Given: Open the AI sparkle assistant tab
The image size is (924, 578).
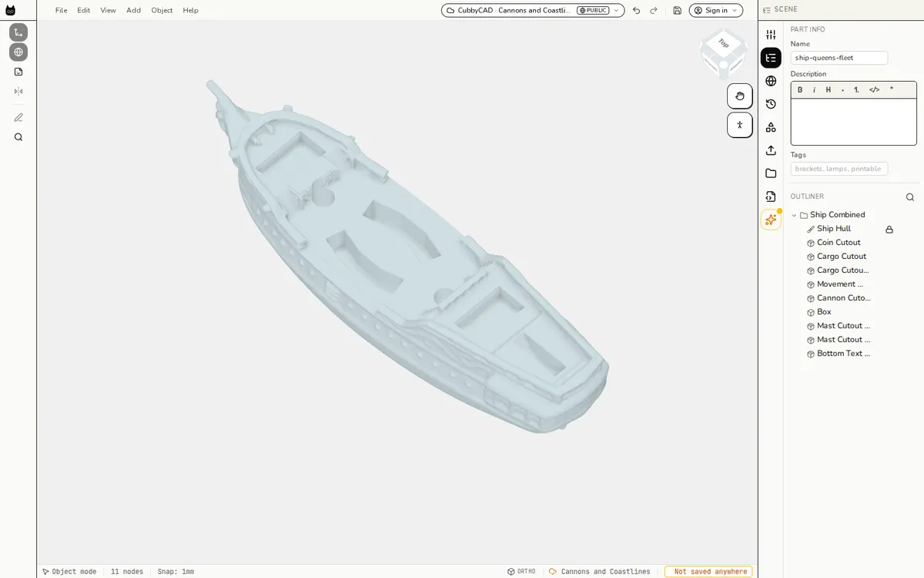Looking at the screenshot, I should pos(771,220).
